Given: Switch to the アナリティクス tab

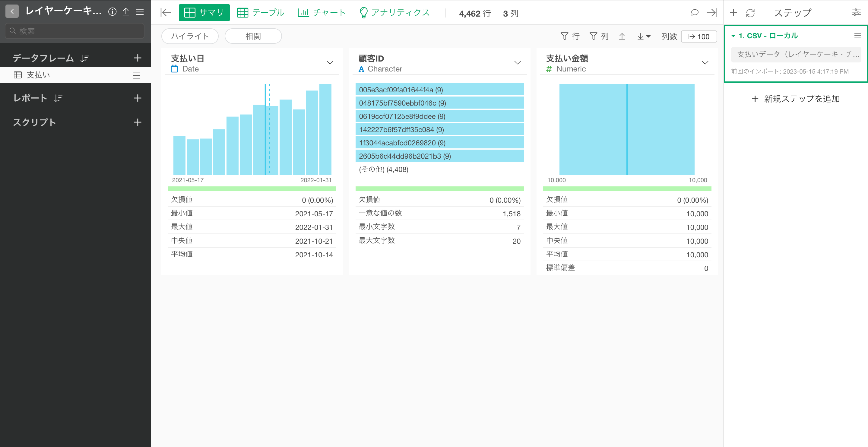Looking at the screenshot, I should 394,12.
